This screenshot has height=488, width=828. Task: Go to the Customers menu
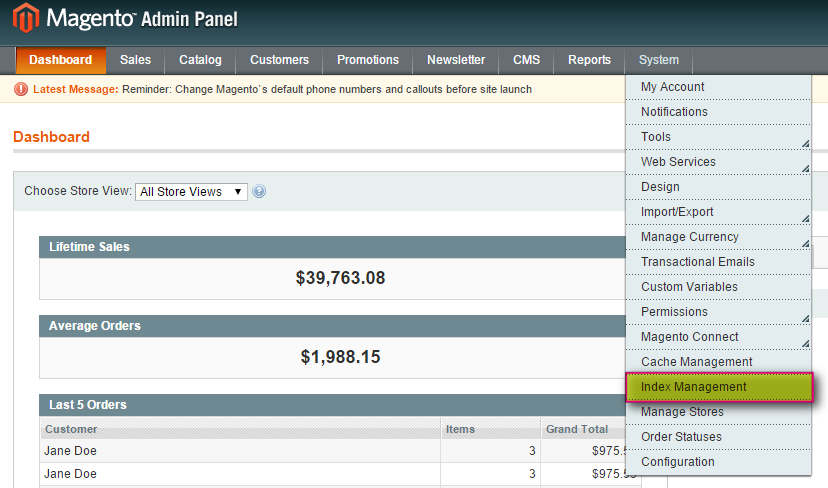click(x=279, y=60)
